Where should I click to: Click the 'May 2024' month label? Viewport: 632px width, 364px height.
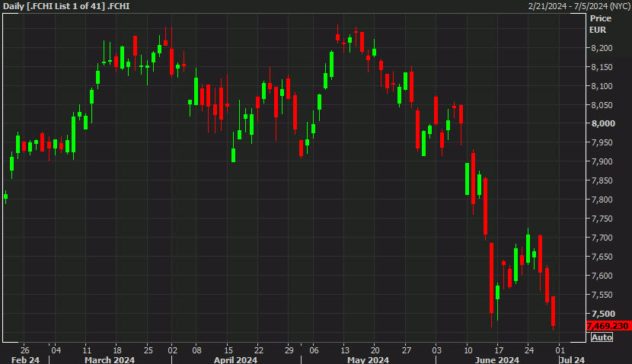(x=368, y=359)
